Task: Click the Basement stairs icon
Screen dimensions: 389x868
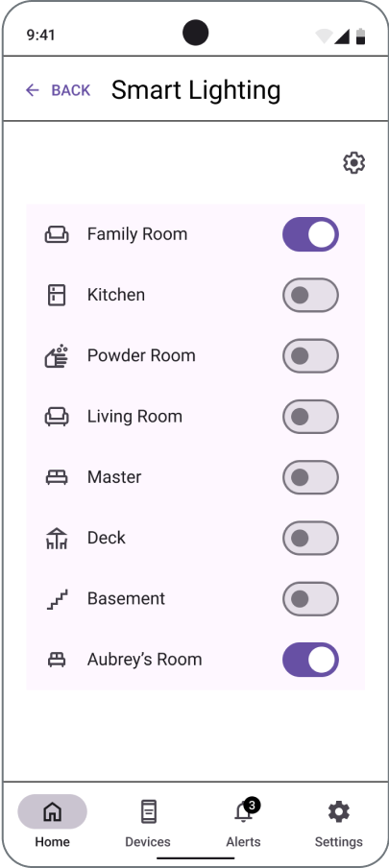Action: coord(57,599)
